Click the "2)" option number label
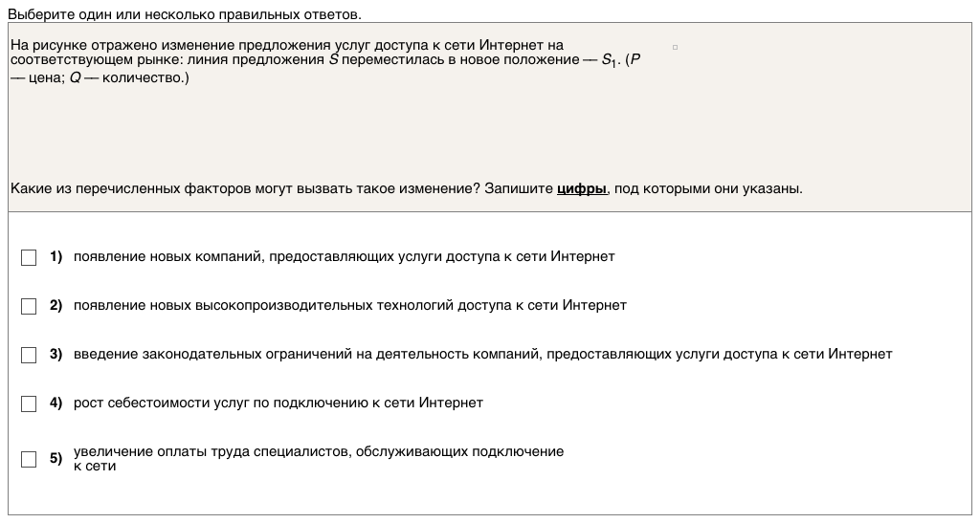The height and width of the screenshot is (523, 980). click(x=56, y=305)
